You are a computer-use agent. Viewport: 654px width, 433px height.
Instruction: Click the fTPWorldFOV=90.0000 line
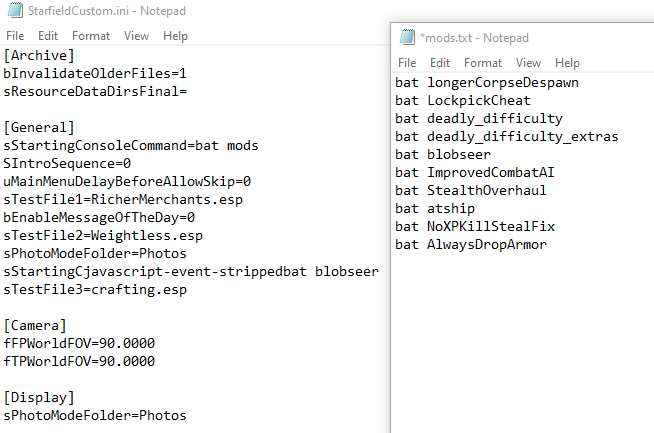coord(79,361)
